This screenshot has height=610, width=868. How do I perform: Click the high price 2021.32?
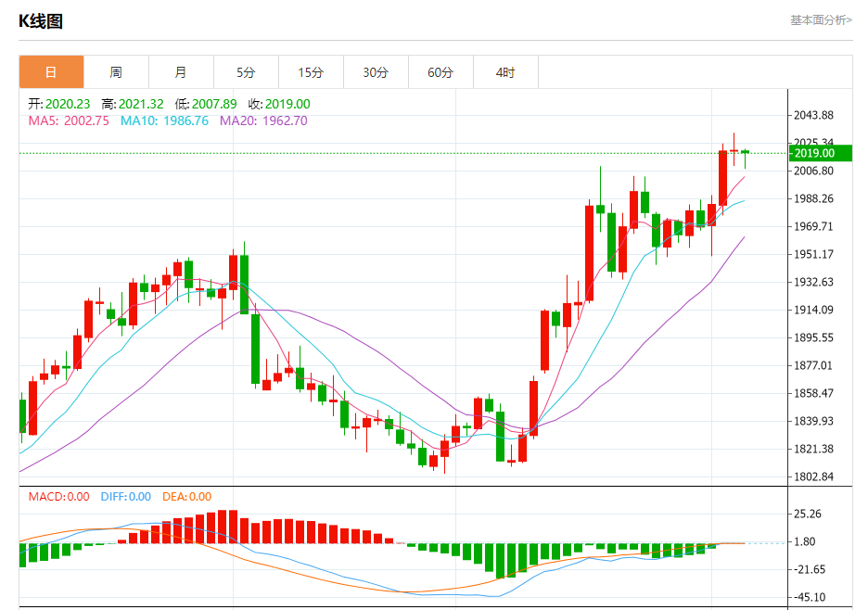click(141, 104)
